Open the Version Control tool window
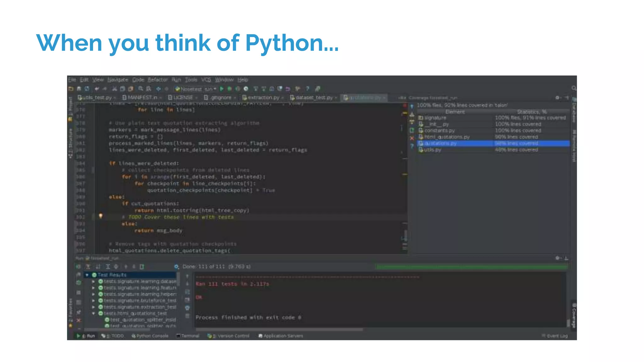This screenshot has width=644, height=362. [228, 336]
